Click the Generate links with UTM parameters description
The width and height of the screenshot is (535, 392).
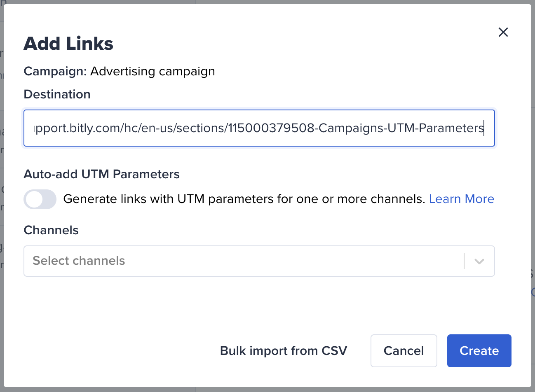click(244, 199)
